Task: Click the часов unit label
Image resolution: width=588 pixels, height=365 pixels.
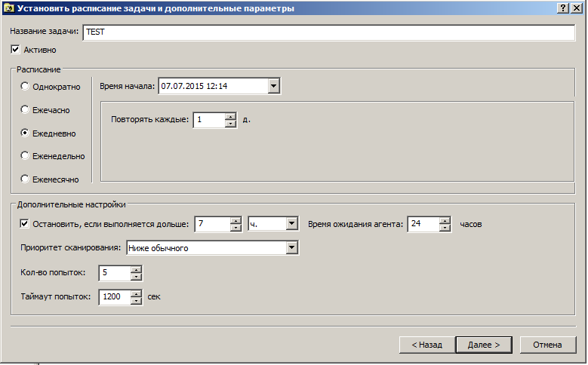Action: point(470,224)
